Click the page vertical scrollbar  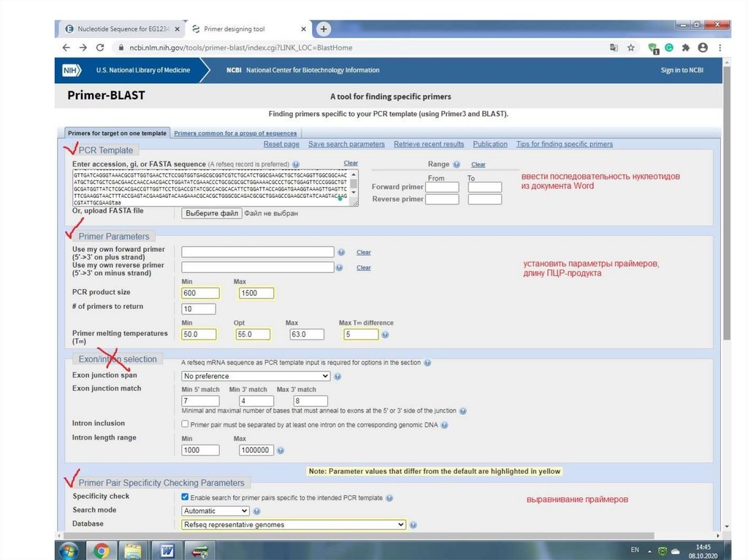pyautogui.click(x=727, y=203)
